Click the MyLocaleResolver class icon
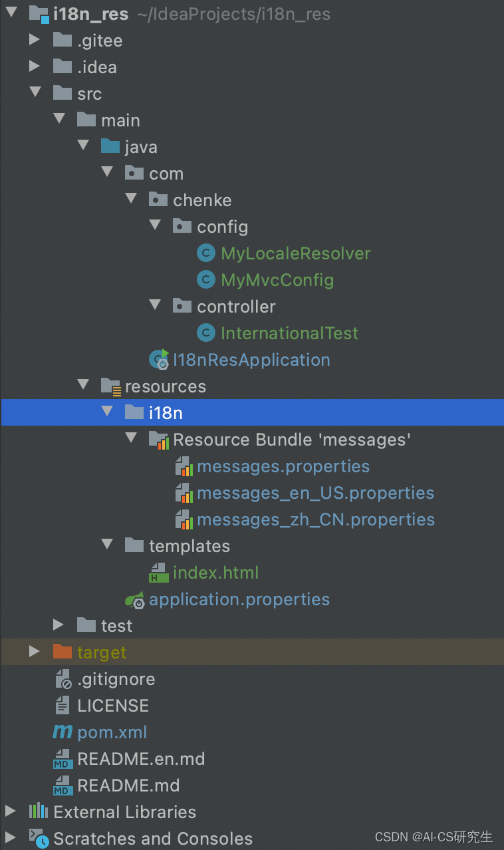The height and width of the screenshot is (850, 504). point(206,253)
